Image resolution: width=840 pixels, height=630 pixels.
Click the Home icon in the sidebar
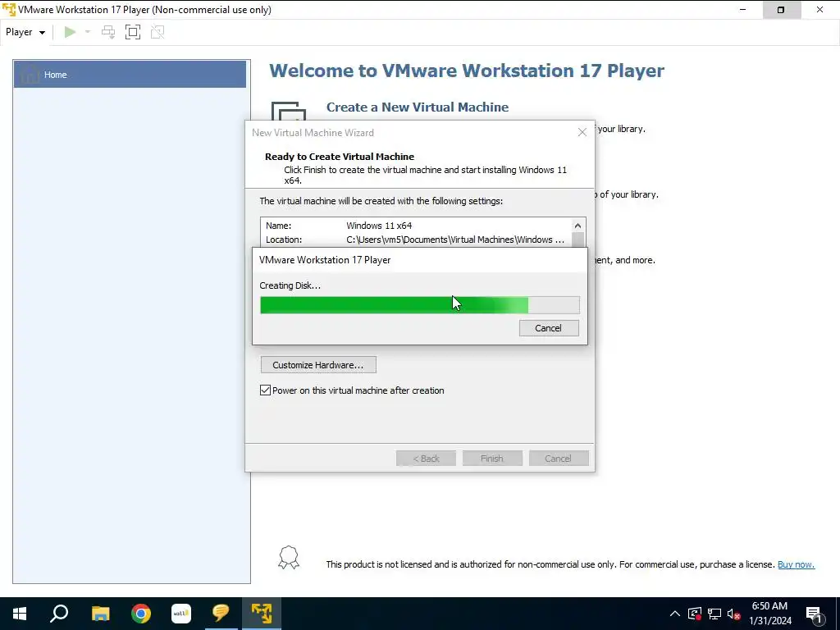coord(30,74)
